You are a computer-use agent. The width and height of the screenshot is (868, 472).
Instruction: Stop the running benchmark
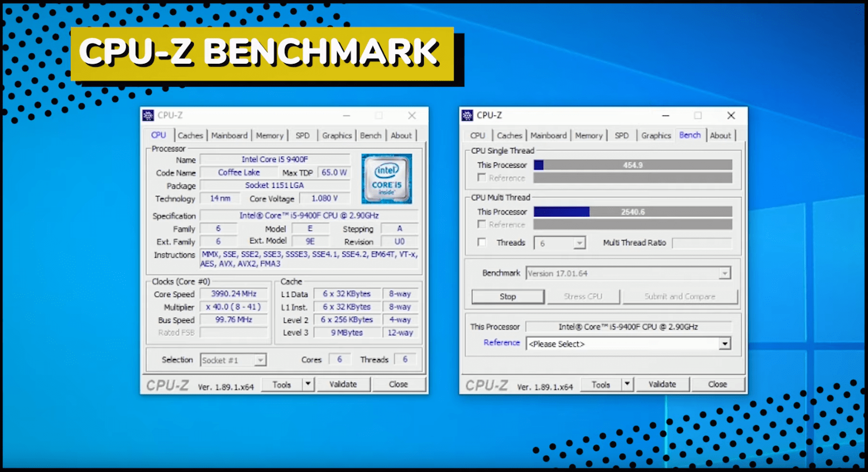(508, 296)
